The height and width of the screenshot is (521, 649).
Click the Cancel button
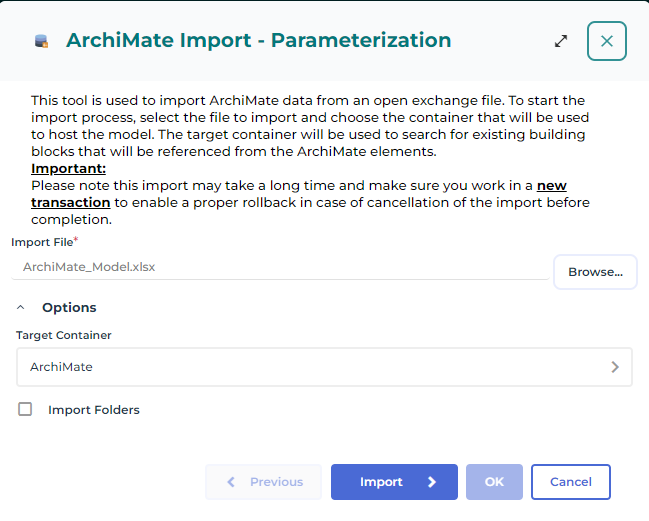click(x=571, y=482)
